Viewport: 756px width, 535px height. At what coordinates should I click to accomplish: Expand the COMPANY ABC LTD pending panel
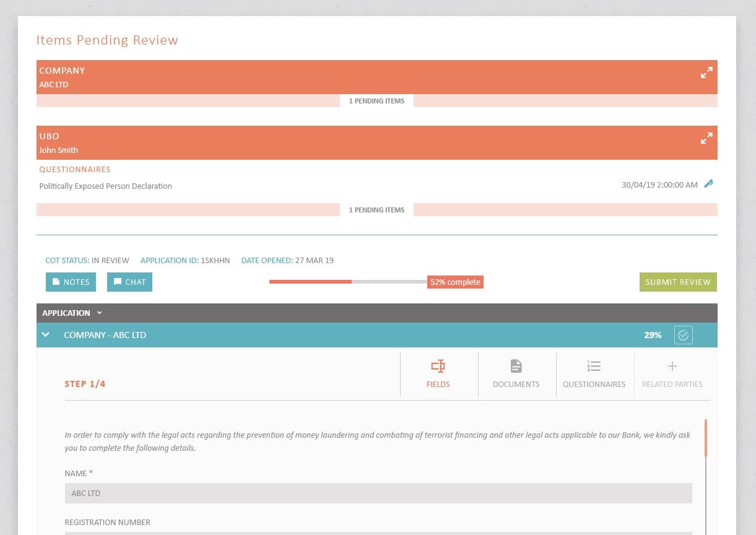706,73
